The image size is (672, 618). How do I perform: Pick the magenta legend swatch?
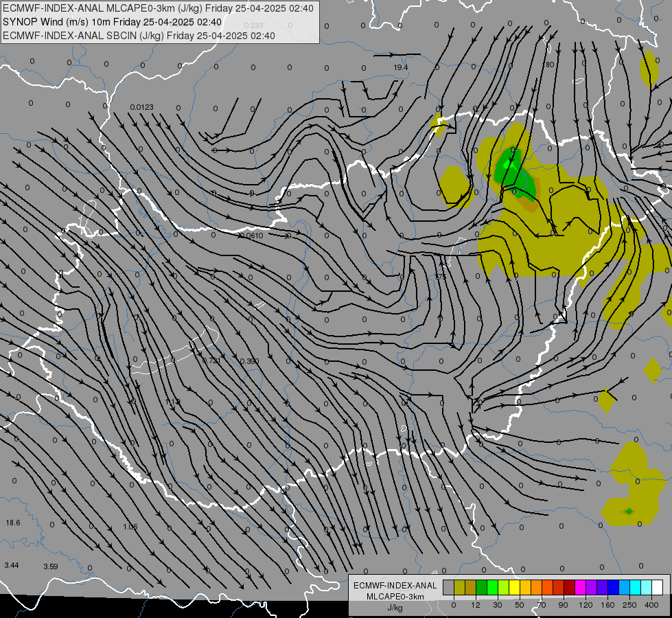[x=581, y=588]
